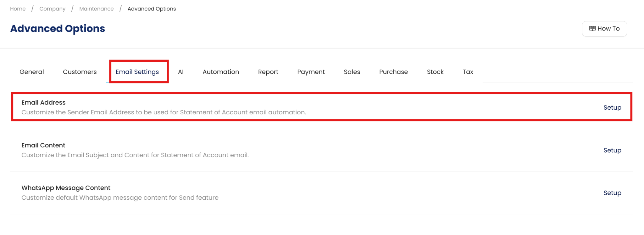The width and height of the screenshot is (644, 235).
Task: Switch to the Stock tab
Action: click(x=435, y=72)
